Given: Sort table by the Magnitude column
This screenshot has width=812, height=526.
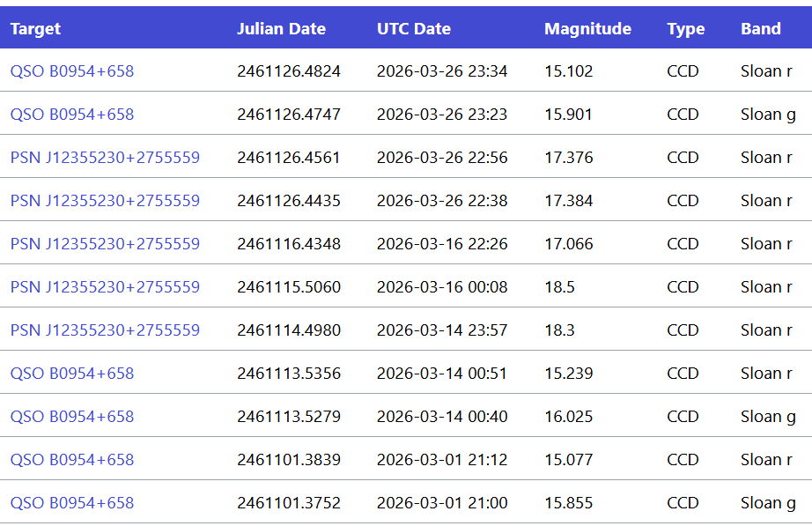Looking at the screenshot, I should click(587, 29).
